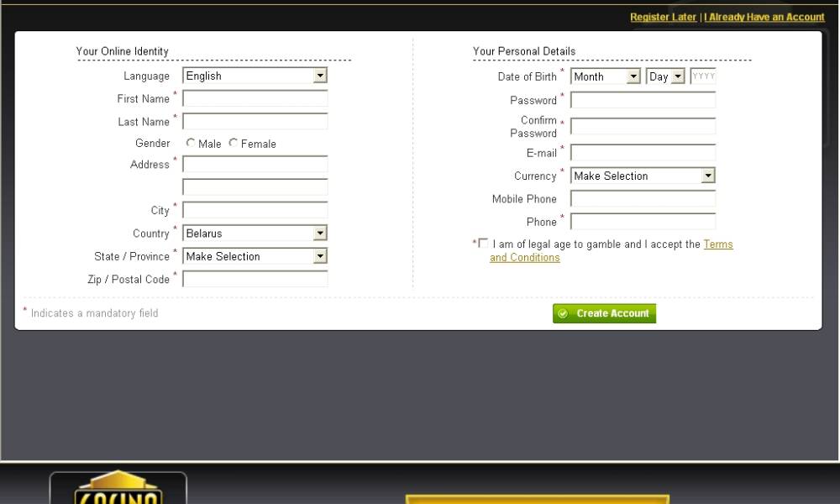
Task: Click the Register Later link
Action: 663,17
